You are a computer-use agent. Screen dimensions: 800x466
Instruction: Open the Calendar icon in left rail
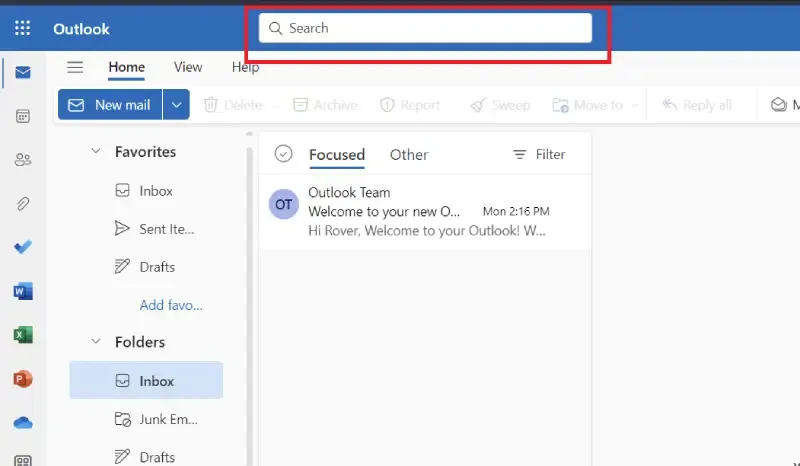[x=23, y=116]
